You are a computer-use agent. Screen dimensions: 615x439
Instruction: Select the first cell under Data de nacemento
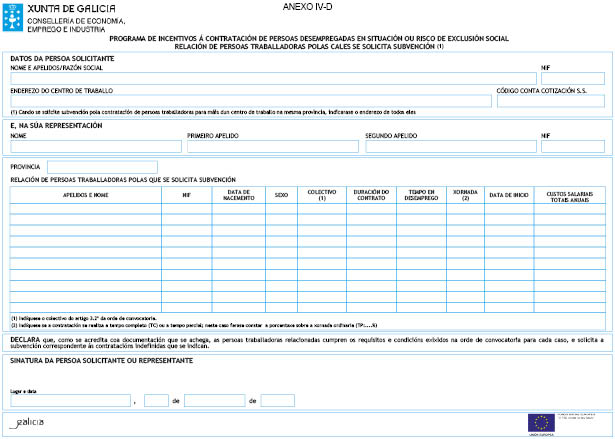(x=238, y=209)
